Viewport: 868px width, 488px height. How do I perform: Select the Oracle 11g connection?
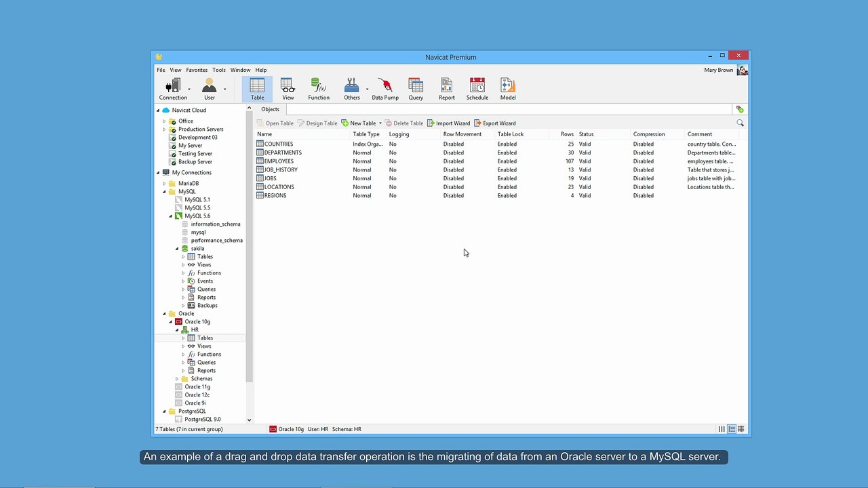coord(197,387)
